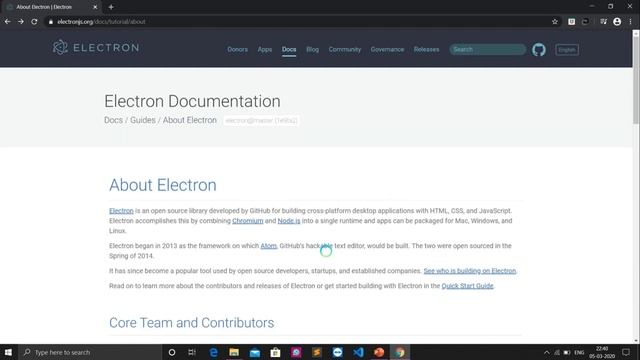The height and width of the screenshot is (360, 640).
Task: Open the Quick Start Guide link
Action: tap(467, 286)
